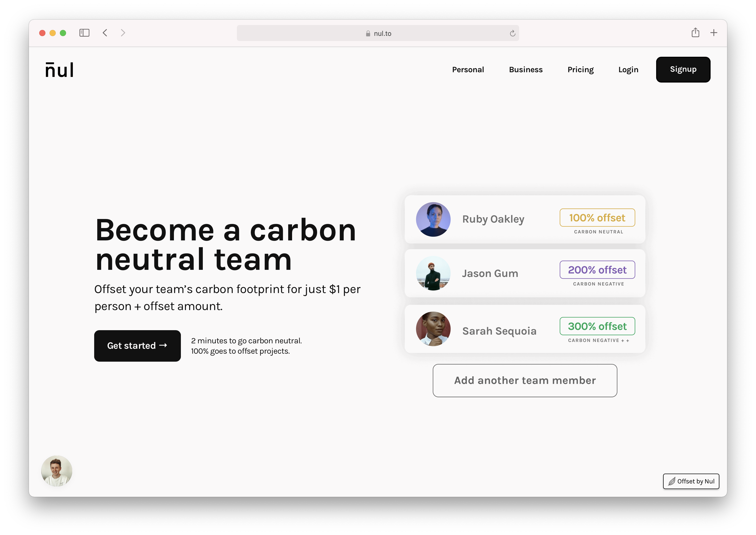Go back with the browser arrow

pyautogui.click(x=105, y=33)
